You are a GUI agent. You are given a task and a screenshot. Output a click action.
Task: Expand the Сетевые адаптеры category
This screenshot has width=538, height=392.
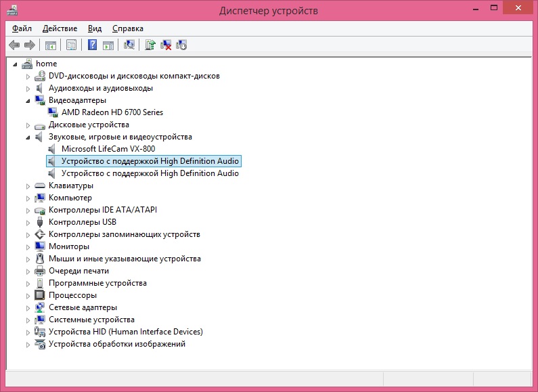28,307
